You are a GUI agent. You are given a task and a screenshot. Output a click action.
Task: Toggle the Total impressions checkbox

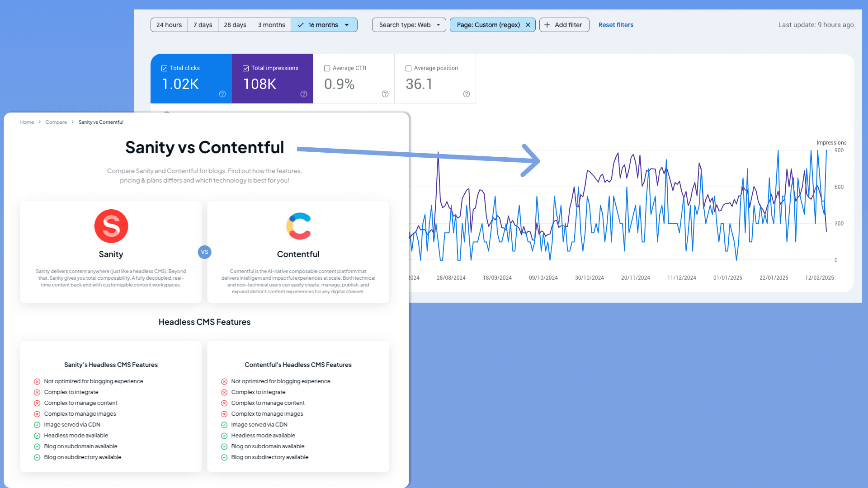[245, 68]
